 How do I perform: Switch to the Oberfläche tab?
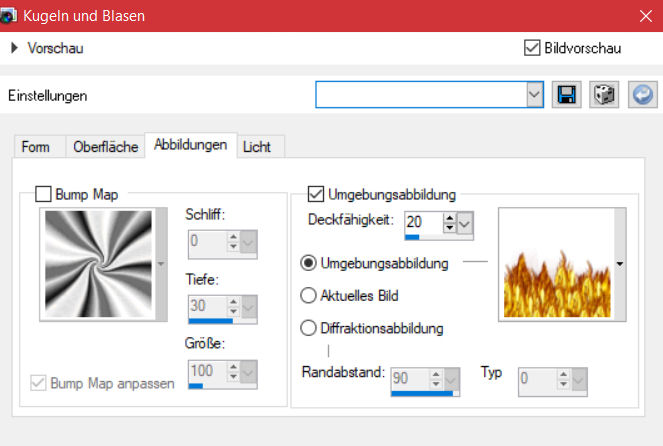(106, 147)
